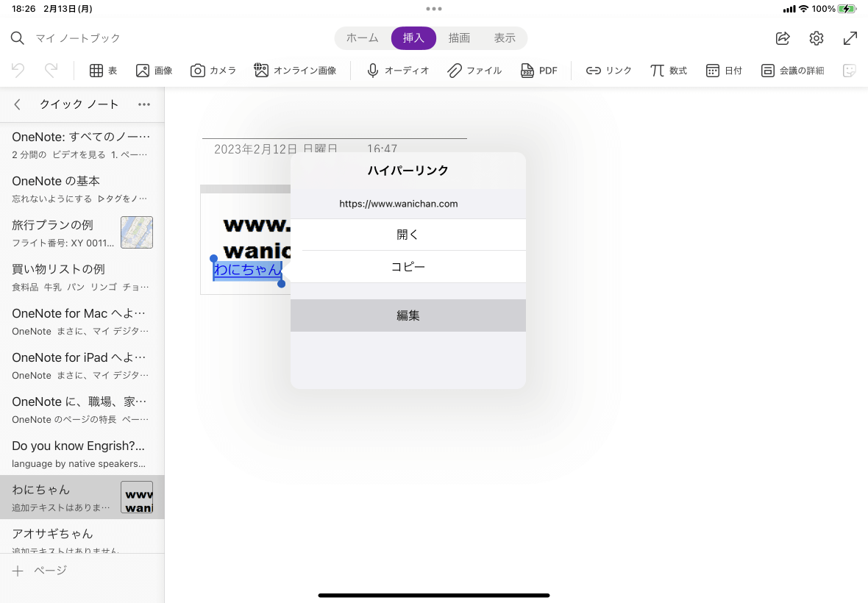Image resolution: width=868 pixels, height=603 pixels.
Task: Click the https://www.wanichan.com URL text
Action: pos(399,204)
